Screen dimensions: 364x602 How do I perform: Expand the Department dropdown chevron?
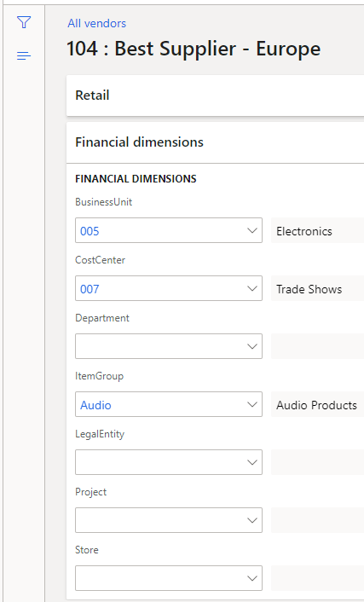click(251, 346)
